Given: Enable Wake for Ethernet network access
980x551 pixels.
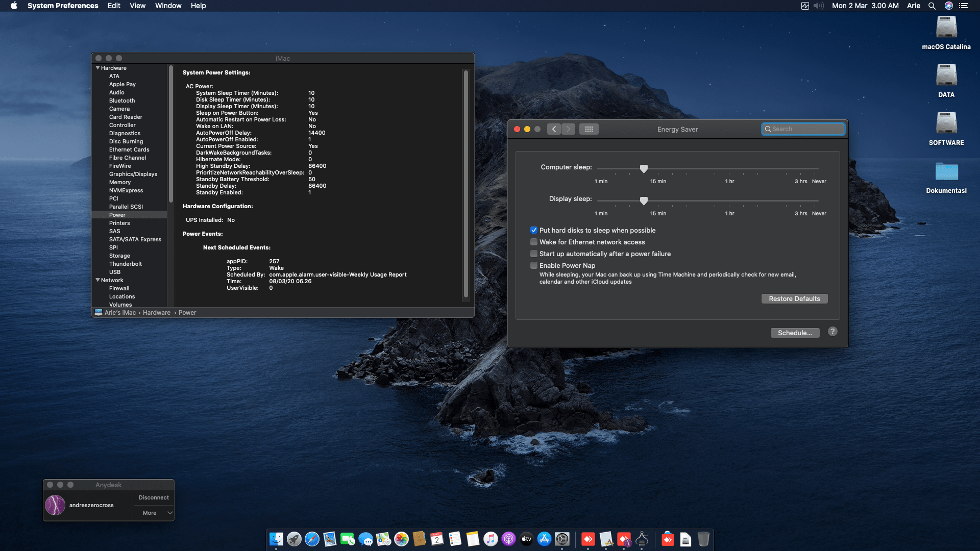Looking at the screenshot, I should 534,242.
